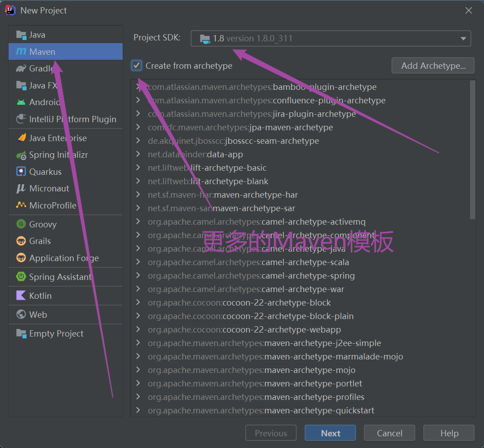The width and height of the screenshot is (484, 448).
Task: Click the Cancel button
Action: tap(389, 433)
